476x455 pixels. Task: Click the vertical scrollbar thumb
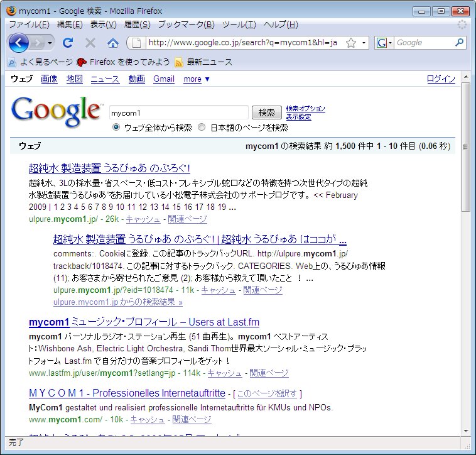(465, 146)
